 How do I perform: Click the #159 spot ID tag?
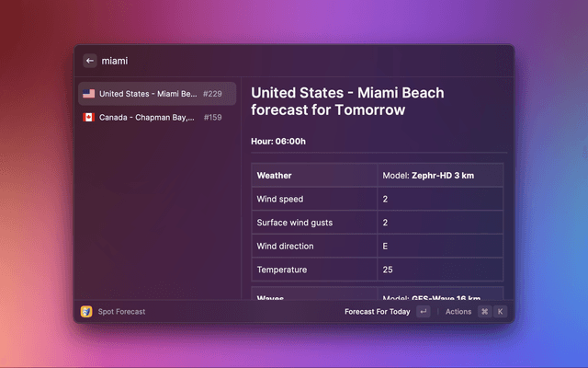pos(212,118)
